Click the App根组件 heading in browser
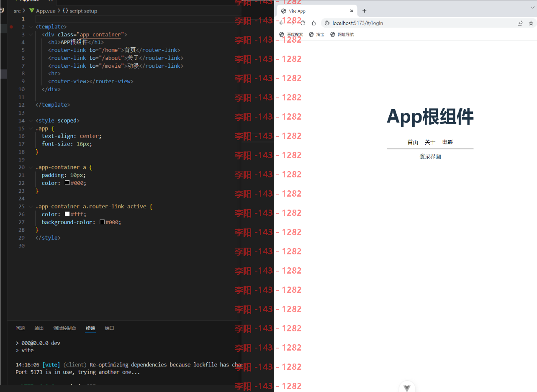The image size is (537, 392). tap(430, 116)
